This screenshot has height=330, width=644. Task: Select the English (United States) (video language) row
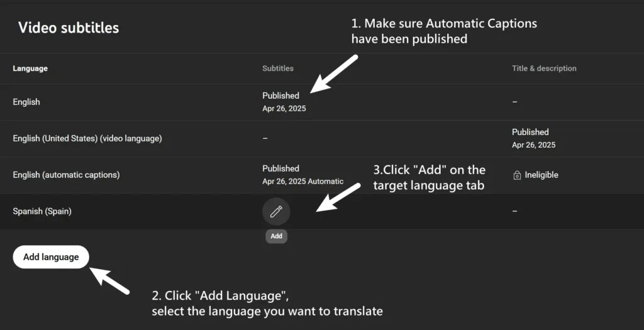pos(87,138)
